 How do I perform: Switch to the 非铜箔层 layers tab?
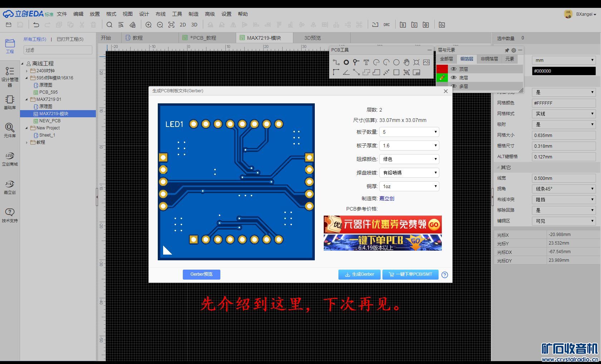(x=489, y=59)
